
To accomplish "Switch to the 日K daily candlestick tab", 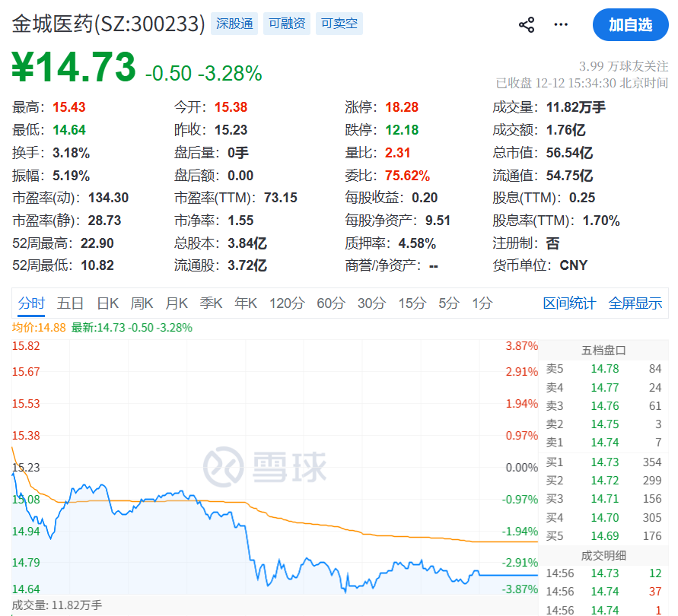I will point(107,303).
